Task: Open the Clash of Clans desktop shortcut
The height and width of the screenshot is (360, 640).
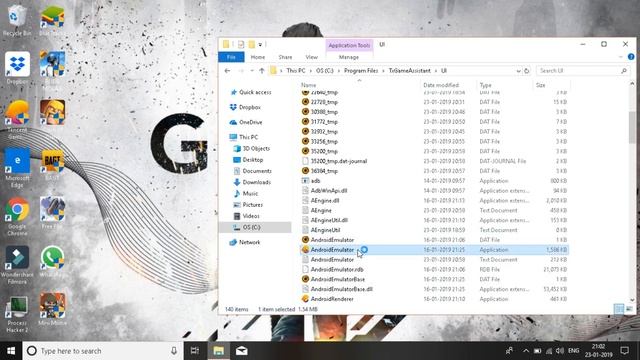Action: tap(52, 112)
